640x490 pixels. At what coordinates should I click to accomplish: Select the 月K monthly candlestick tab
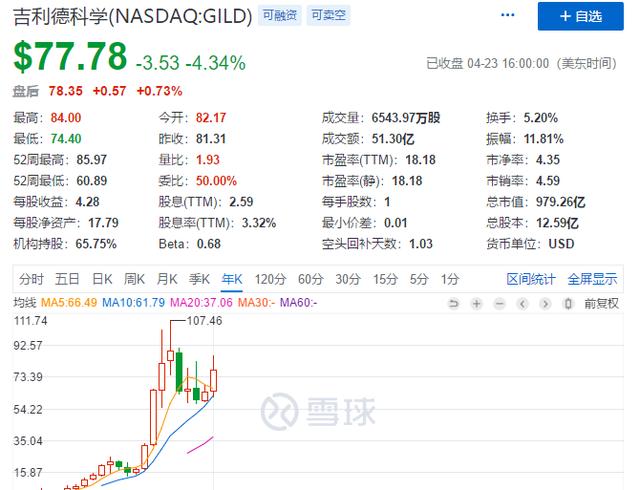(x=167, y=279)
